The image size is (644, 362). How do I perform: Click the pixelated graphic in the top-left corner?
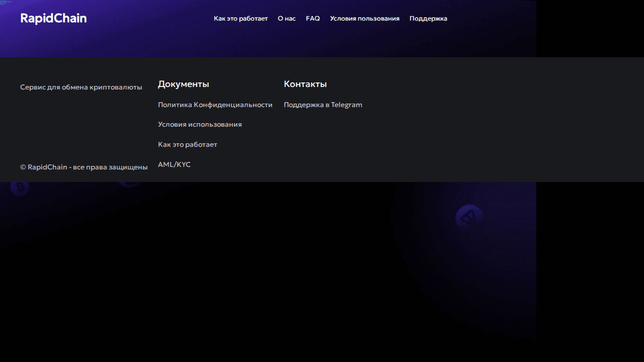pos(6,3)
